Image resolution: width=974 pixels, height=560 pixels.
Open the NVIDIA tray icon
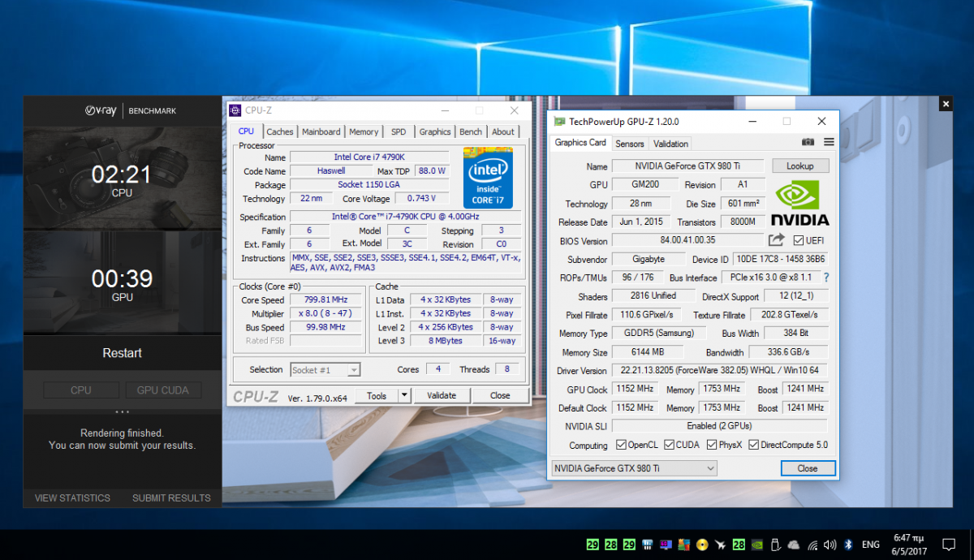click(x=758, y=545)
